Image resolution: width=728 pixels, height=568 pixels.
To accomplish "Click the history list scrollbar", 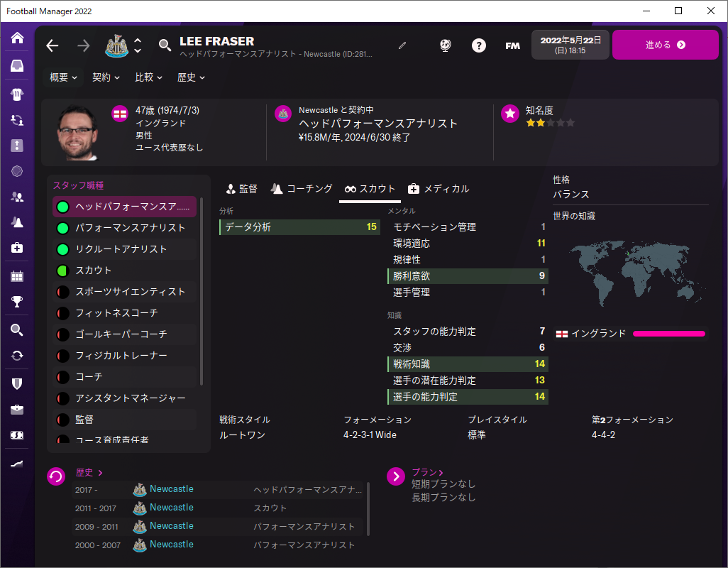I will click(x=368, y=510).
